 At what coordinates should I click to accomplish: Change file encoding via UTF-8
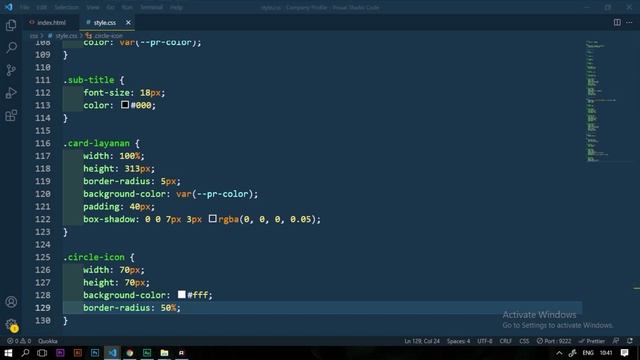click(485, 341)
